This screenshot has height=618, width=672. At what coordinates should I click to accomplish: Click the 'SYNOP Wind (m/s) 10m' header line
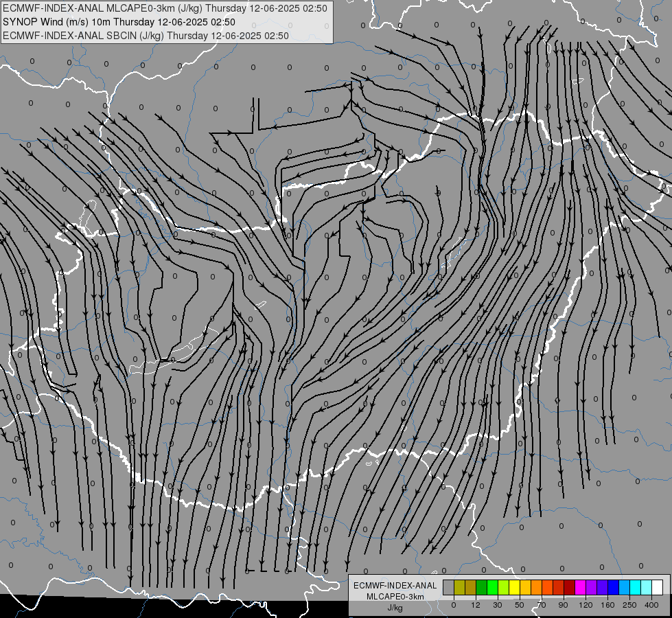click(x=119, y=22)
